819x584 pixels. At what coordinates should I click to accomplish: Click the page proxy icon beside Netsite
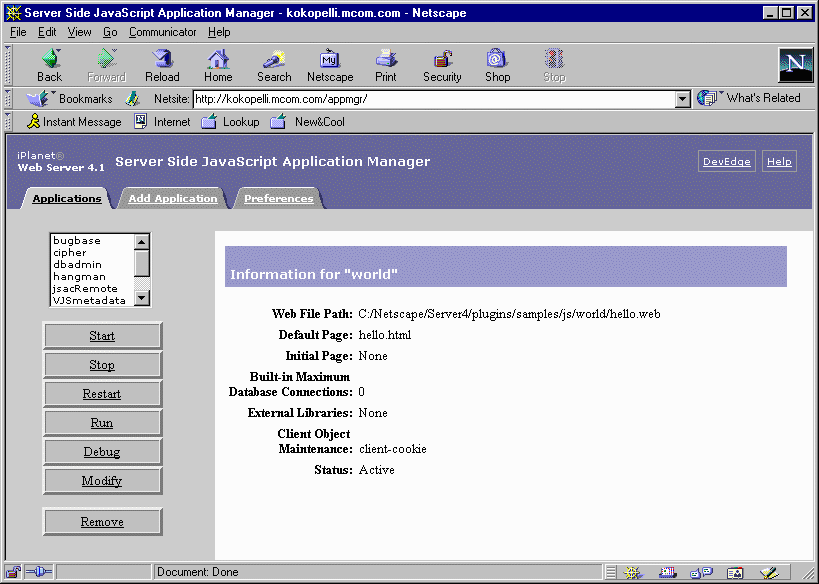pos(133,98)
